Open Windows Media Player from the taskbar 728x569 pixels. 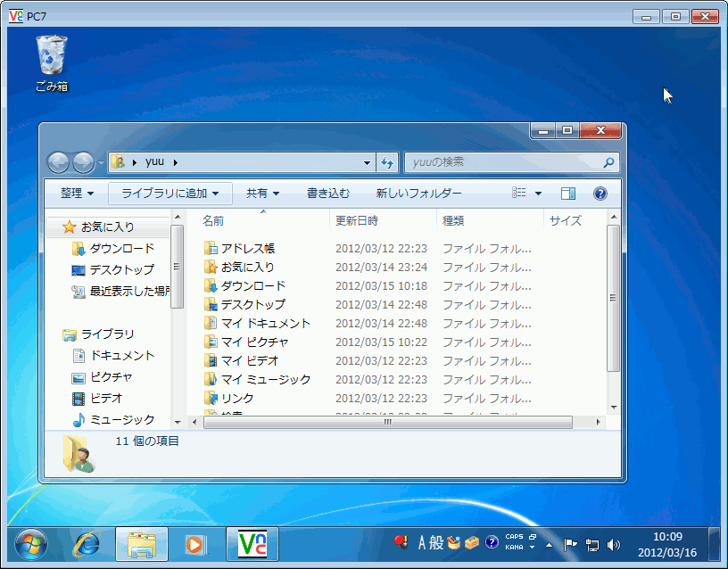(x=198, y=546)
